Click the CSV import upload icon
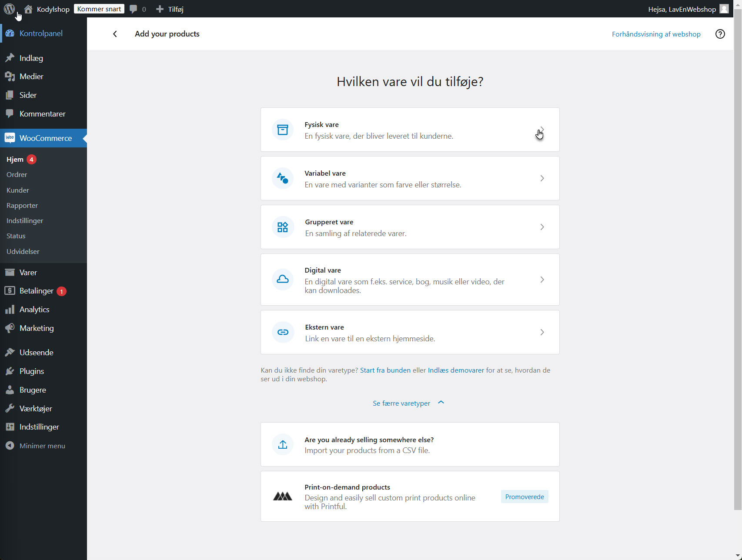Screen dimensions: 742x560 click(283, 444)
